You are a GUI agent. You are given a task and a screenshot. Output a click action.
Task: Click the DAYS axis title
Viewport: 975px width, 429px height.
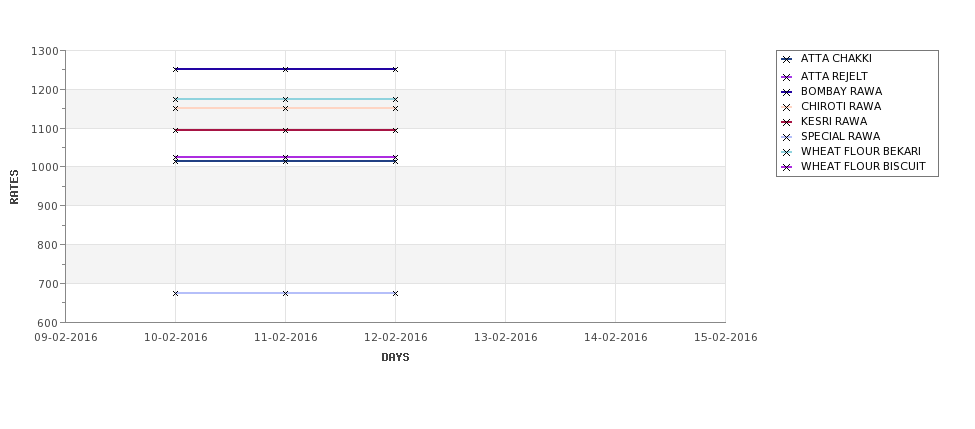pyautogui.click(x=395, y=357)
